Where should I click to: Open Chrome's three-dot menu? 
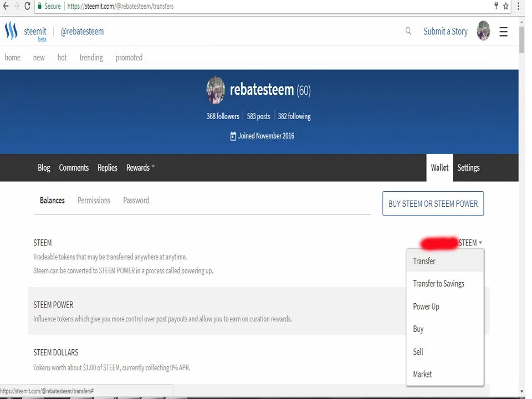pyautogui.click(x=518, y=6)
